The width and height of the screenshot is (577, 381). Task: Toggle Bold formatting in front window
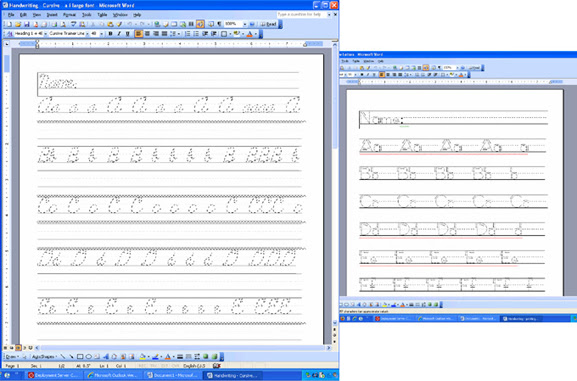tap(110, 34)
